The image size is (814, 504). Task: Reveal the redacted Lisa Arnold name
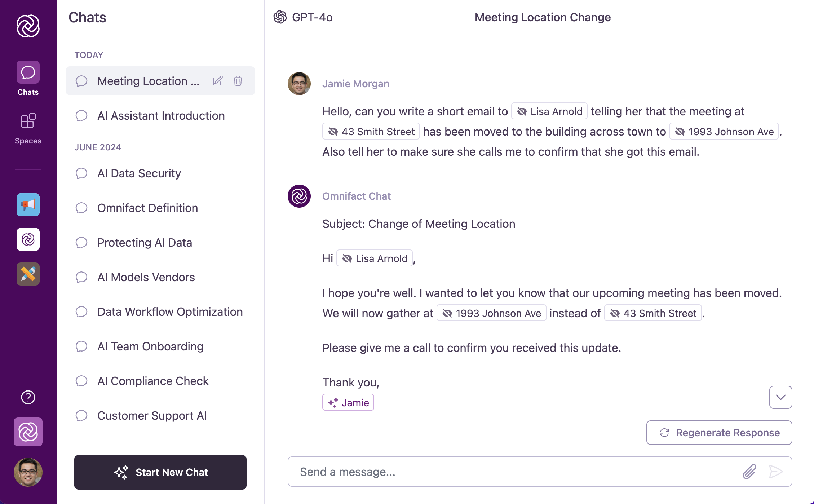click(549, 111)
